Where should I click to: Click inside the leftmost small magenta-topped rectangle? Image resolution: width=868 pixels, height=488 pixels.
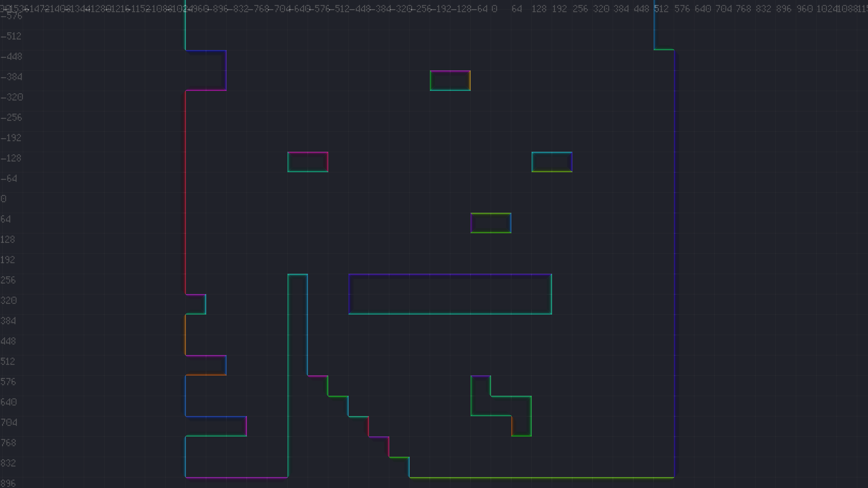[307, 162]
